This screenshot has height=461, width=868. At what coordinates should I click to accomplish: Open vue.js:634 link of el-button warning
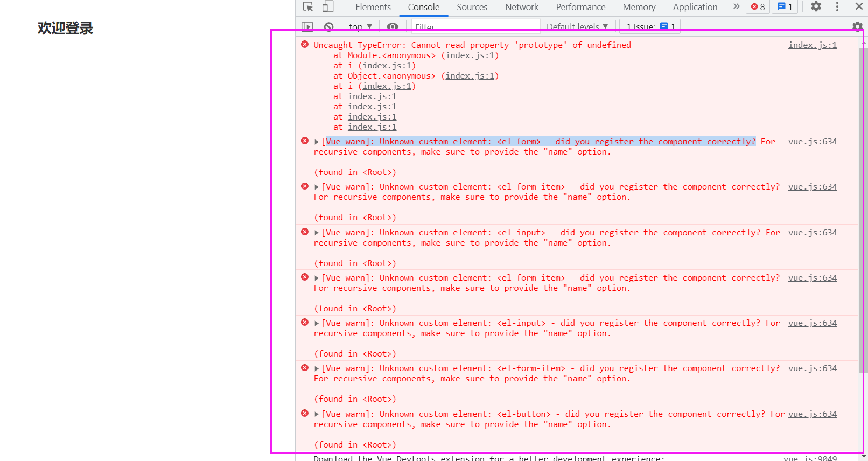813,414
